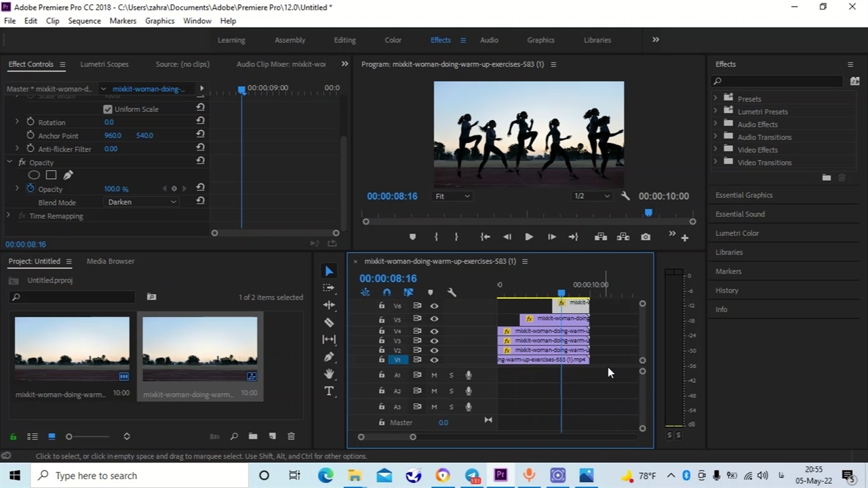Expand the Video Effects folder
Viewport: 868px width, 488px height.
click(x=715, y=150)
